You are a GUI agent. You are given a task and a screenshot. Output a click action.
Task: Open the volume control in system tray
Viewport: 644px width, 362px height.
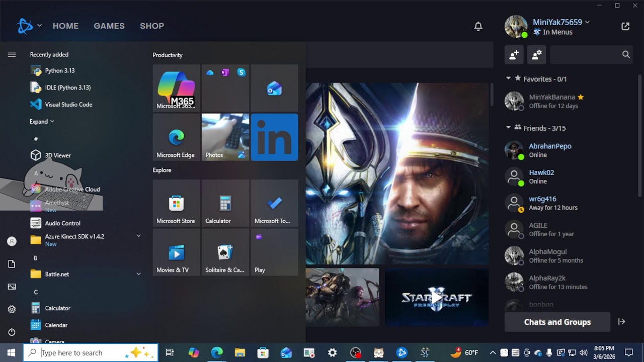click(583, 352)
